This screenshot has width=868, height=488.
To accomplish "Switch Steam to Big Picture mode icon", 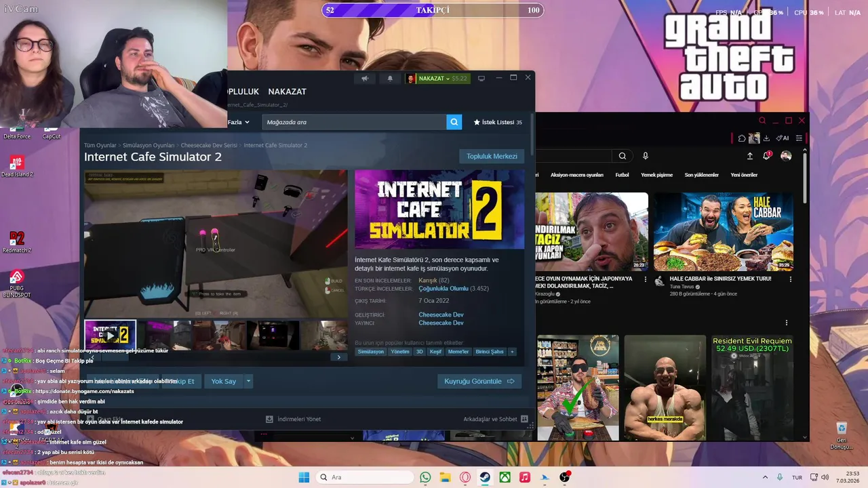I will coord(481,79).
